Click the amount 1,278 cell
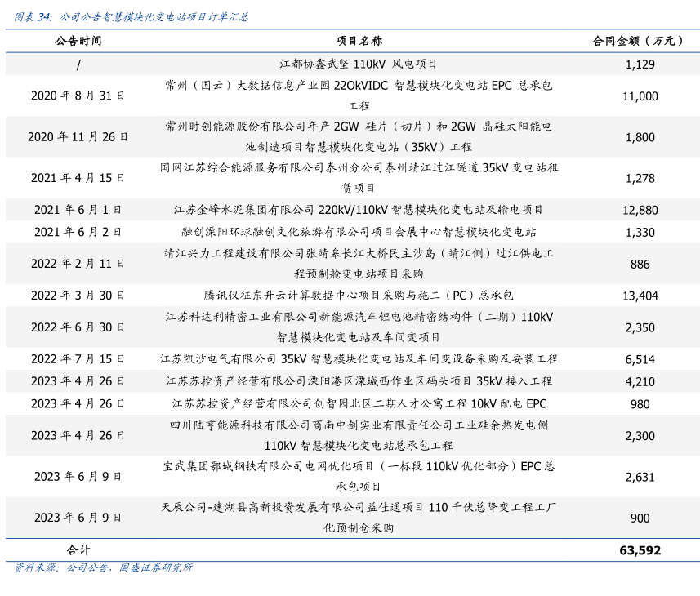 [640, 178]
